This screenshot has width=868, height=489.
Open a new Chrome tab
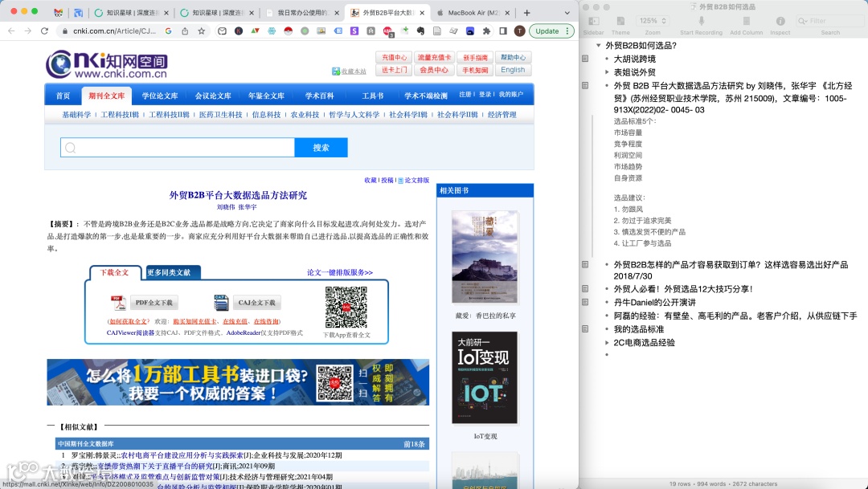[x=526, y=12]
